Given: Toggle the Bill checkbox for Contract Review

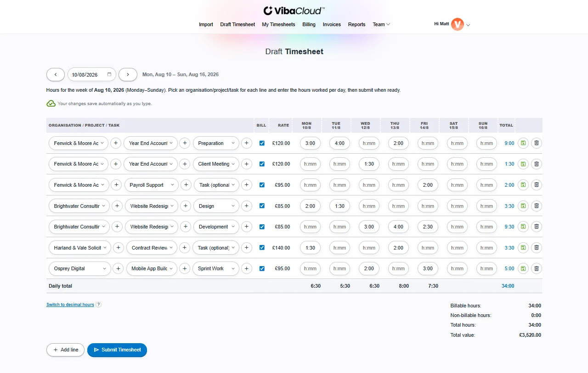Looking at the screenshot, I should 262,247.
